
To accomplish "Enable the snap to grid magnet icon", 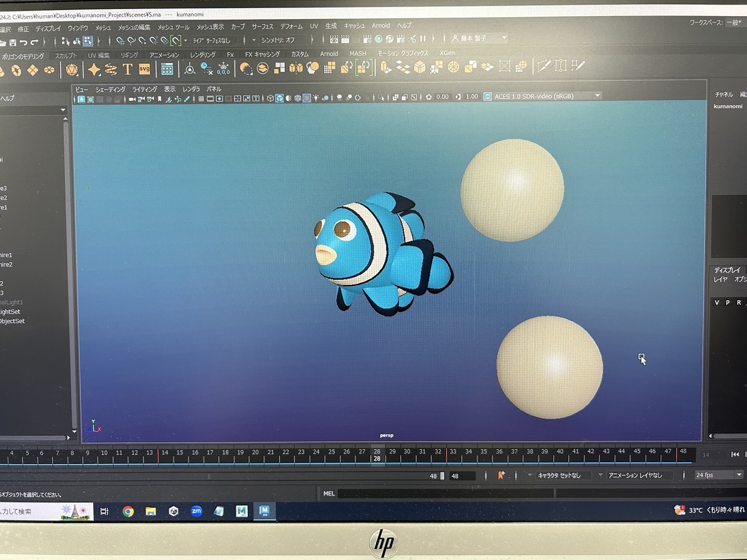I will coord(120,40).
